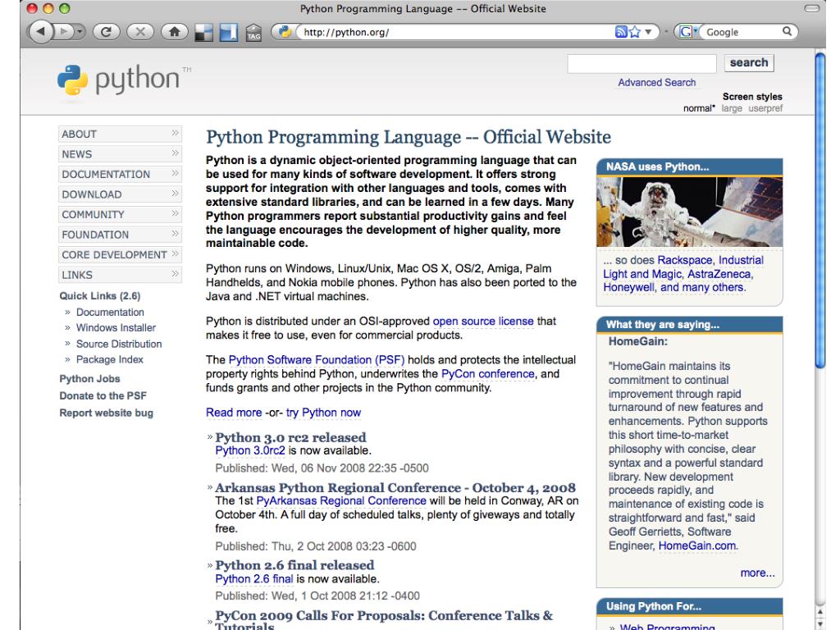This screenshot has height=630, width=840.
Task: Open the FOUNDATION navigation menu
Action: coord(120,235)
